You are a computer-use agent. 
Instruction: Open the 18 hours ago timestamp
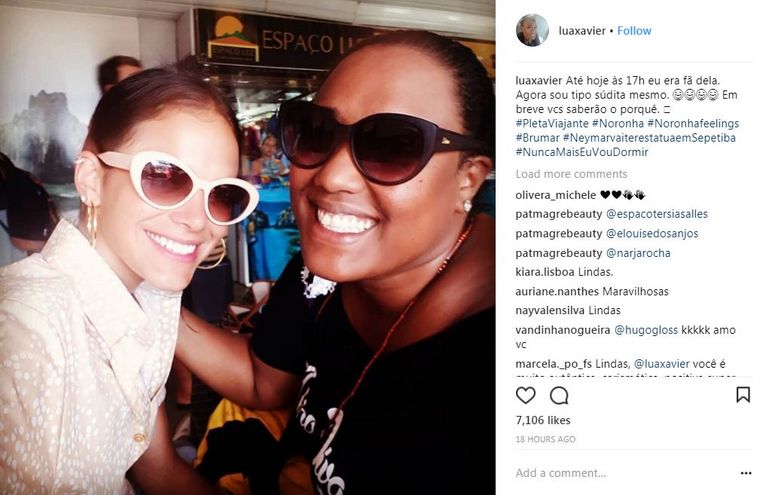click(545, 439)
